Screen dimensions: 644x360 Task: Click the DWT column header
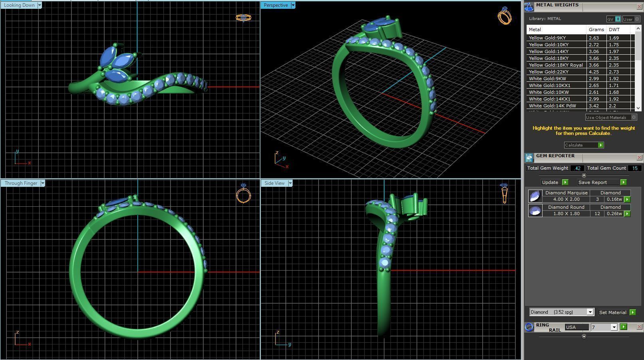pyautogui.click(x=618, y=30)
